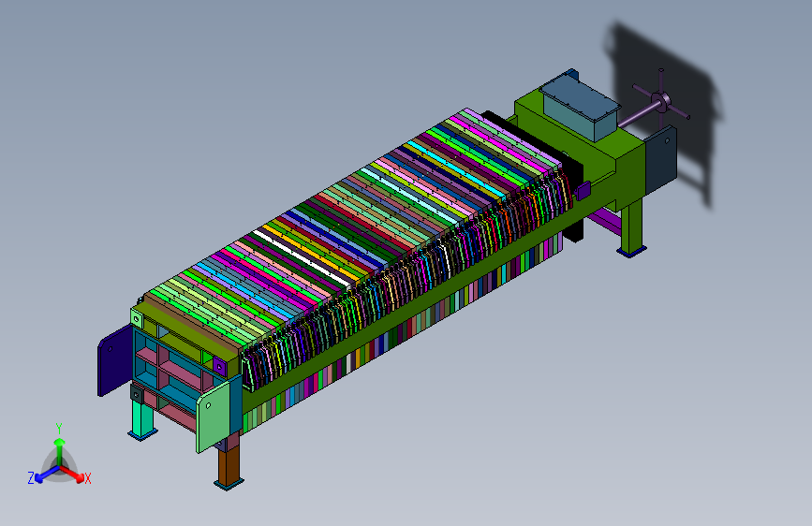Select the dark navy end plate near handwheel
The width and height of the screenshot is (812, 526).
pyautogui.click(x=661, y=159)
